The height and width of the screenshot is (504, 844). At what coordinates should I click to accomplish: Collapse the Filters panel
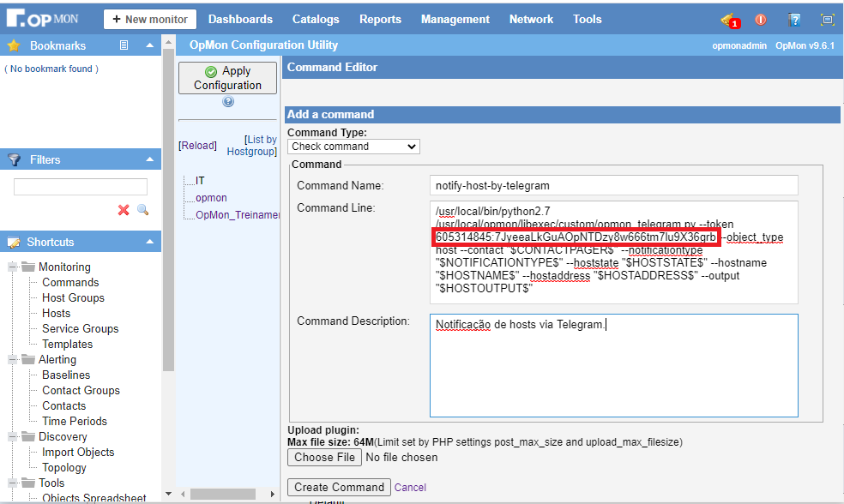coord(149,159)
